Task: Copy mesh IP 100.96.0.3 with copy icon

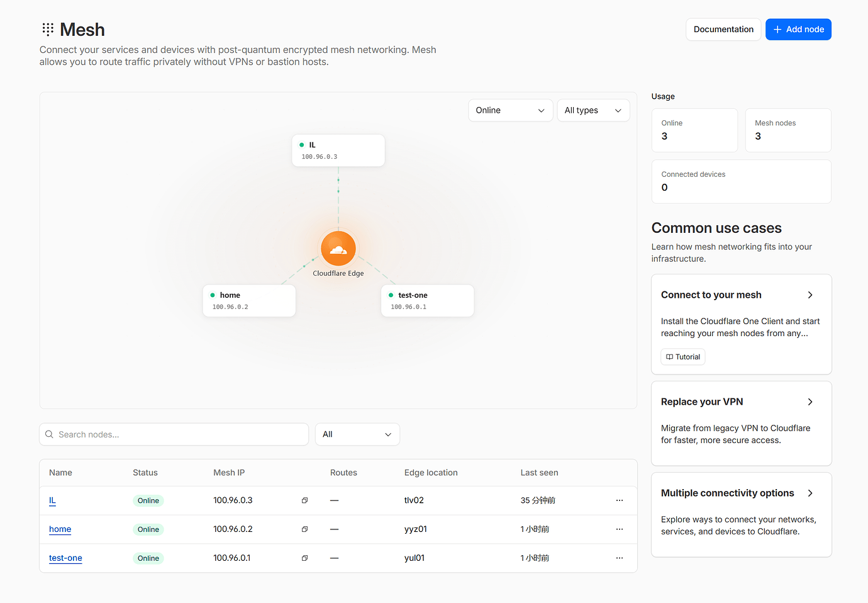Action: click(x=304, y=500)
